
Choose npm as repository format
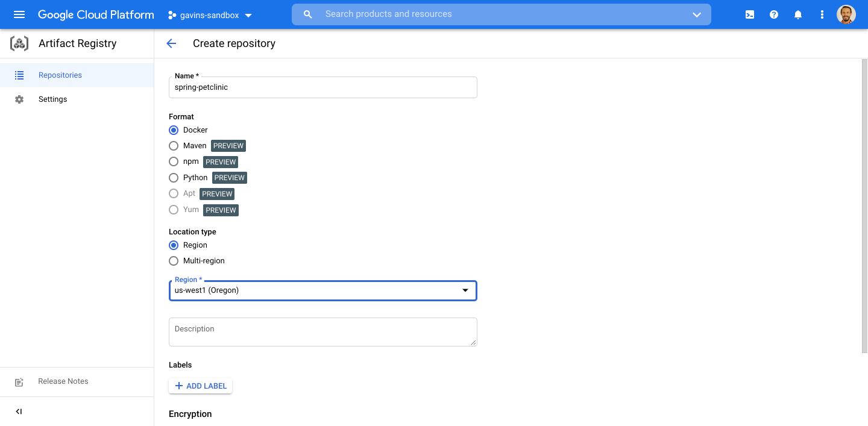click(174, 161)
